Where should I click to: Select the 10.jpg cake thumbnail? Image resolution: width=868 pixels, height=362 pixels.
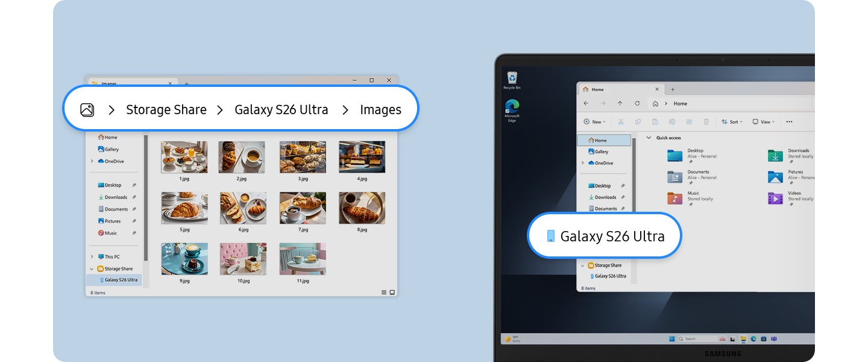click(x=244, y=259)
